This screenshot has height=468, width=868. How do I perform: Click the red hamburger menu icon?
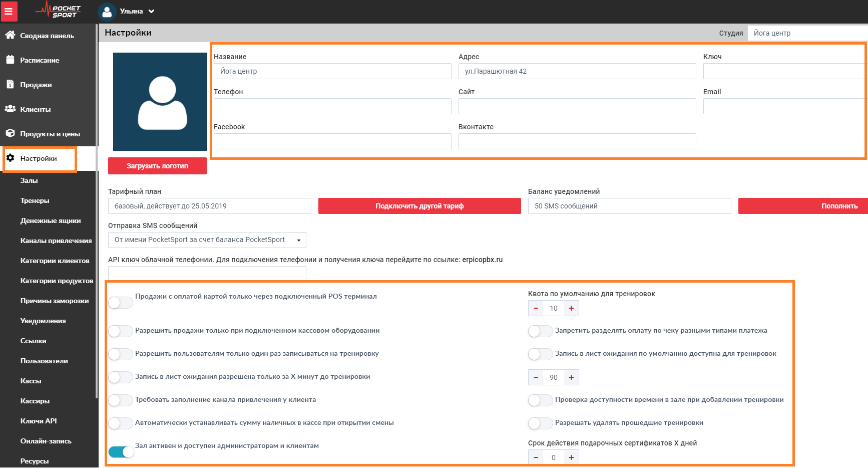pos(9,11)
